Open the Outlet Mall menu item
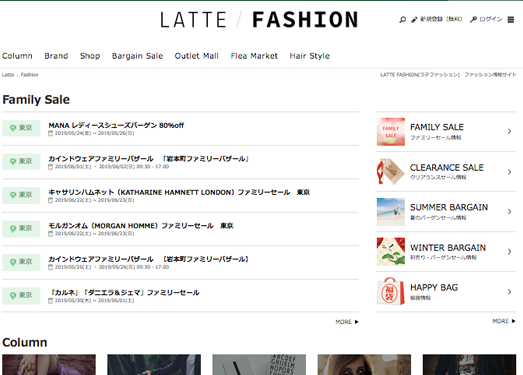The height and width of the screenshot is (375, 523). click(197, 56)
